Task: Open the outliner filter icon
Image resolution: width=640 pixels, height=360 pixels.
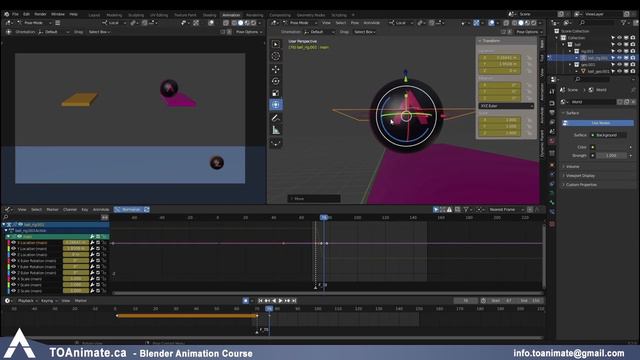Action: [624, 23]
